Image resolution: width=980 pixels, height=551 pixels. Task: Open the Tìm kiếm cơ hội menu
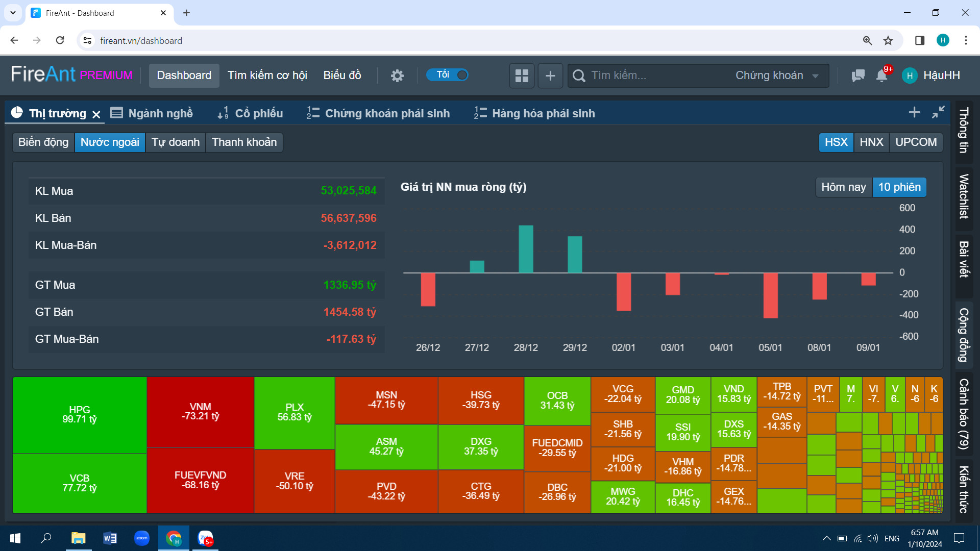click(x=267, y=76)
